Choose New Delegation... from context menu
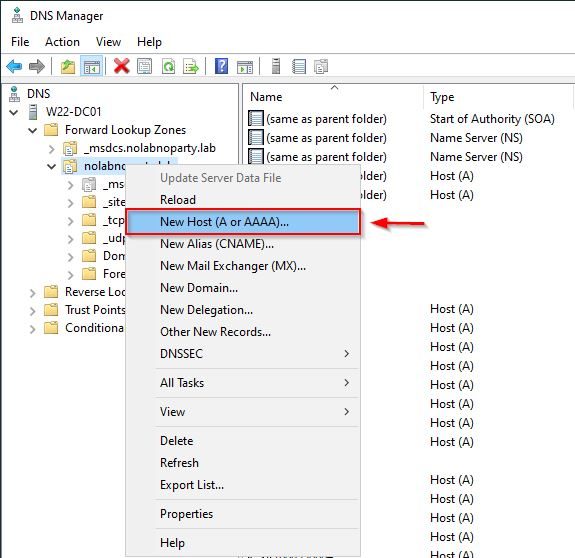This screenshot has width=575, height=558. point(243,310)
